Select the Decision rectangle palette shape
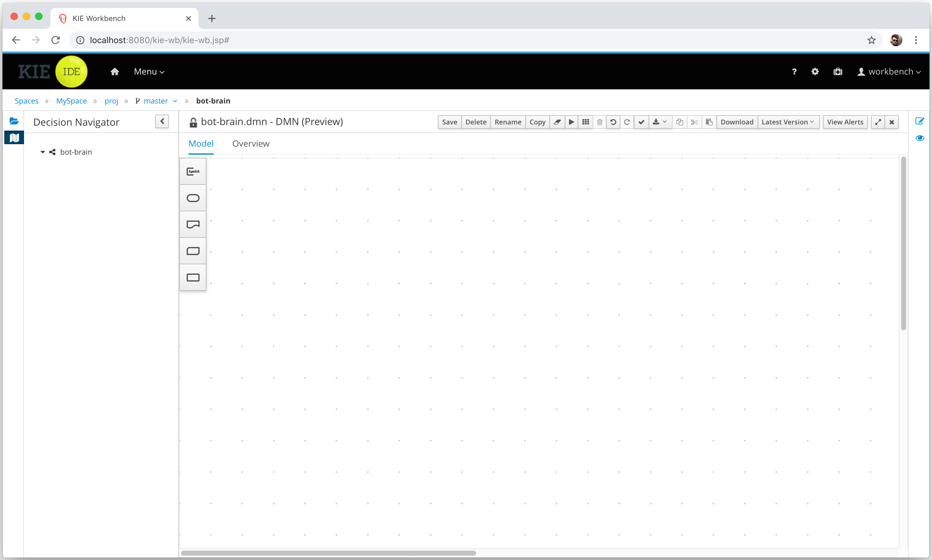 193,277
